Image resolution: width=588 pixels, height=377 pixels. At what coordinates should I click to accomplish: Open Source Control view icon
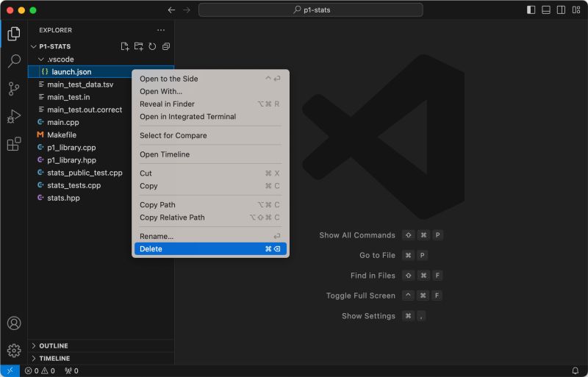click(x=14, y=88)
